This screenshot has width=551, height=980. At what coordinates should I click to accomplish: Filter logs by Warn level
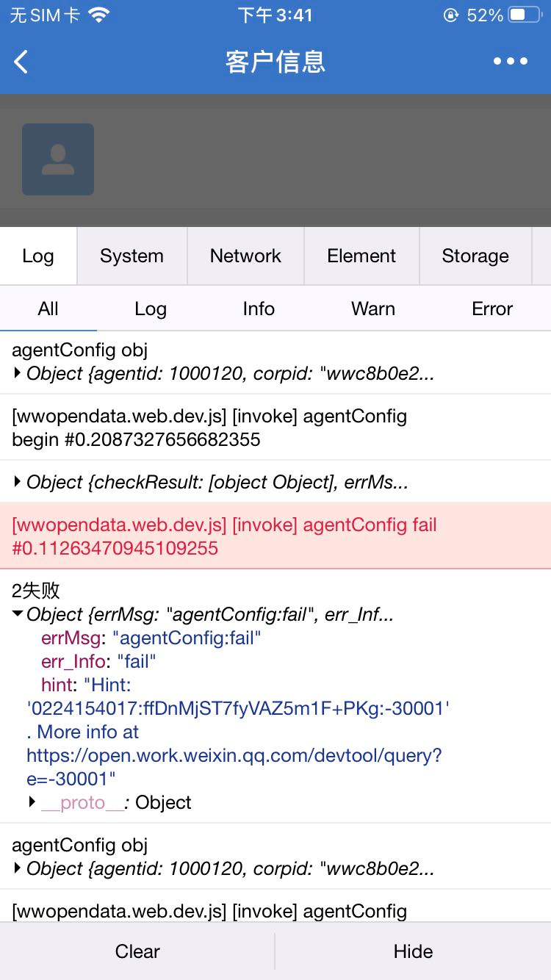click(373, 309)
